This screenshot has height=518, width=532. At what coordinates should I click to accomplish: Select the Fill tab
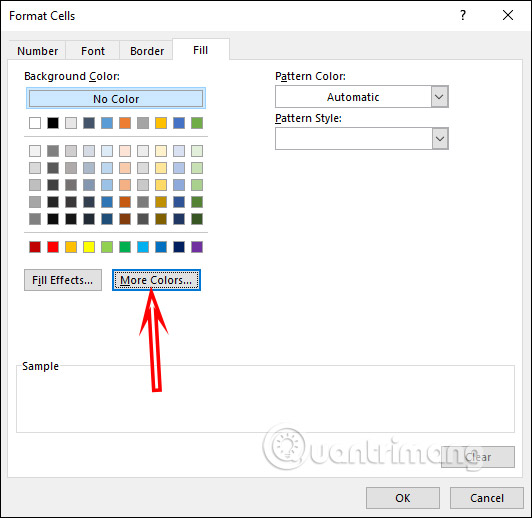point(201,50)
